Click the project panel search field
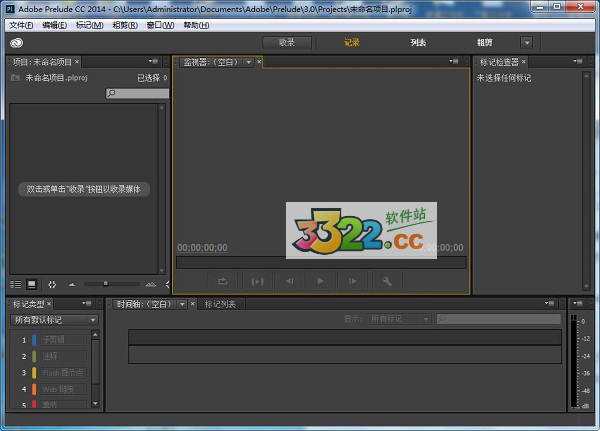 click(x=137, y=93)
